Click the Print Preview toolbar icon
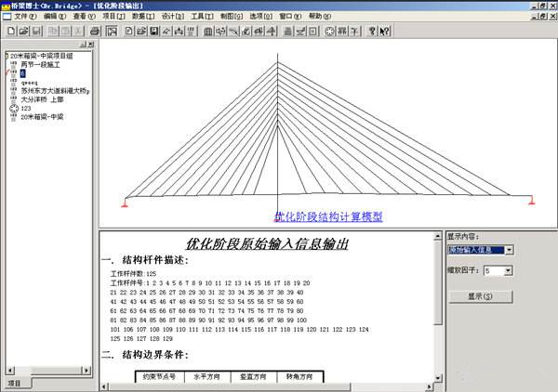Viewport: 558px width, 392px height. [x=112, y=31]
